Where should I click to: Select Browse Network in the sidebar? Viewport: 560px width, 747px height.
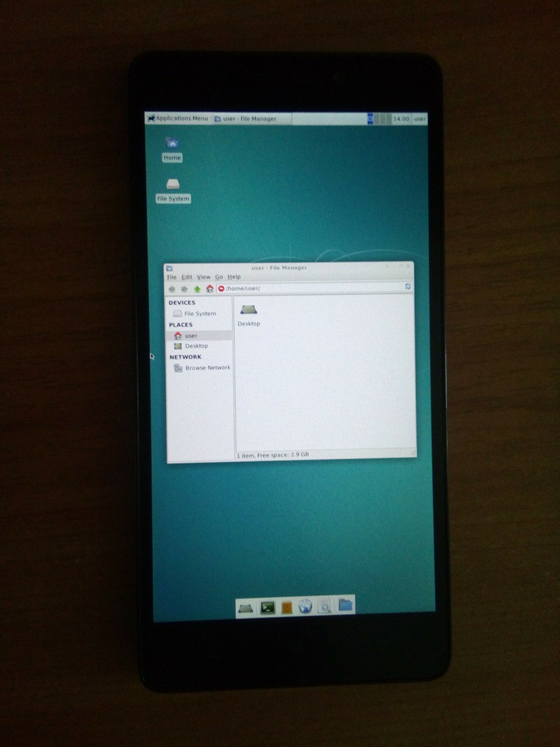pyautogui.click(x=202, y=368)
